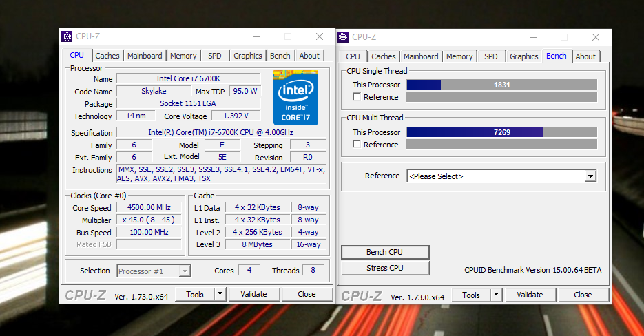Click Instructions list text MMX, SSE
This screenshot has width=644, height=336.
[221, 174]
